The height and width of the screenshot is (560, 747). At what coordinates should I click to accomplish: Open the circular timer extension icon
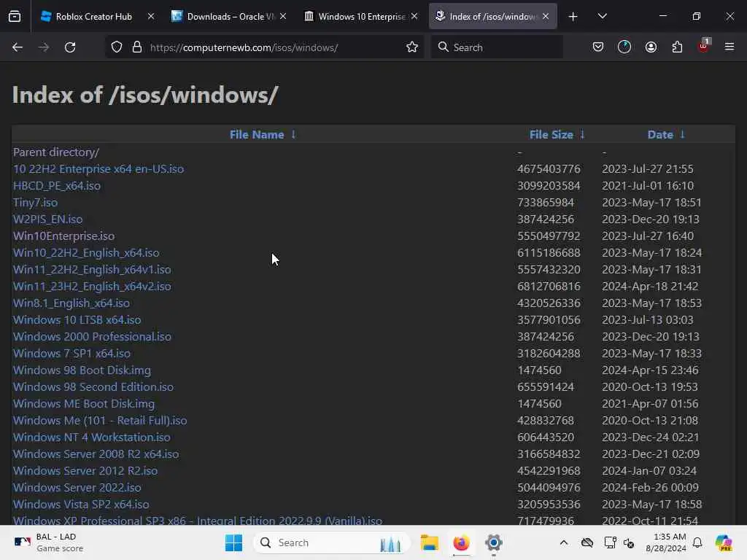pyautogui.click(x=624, y=47)
